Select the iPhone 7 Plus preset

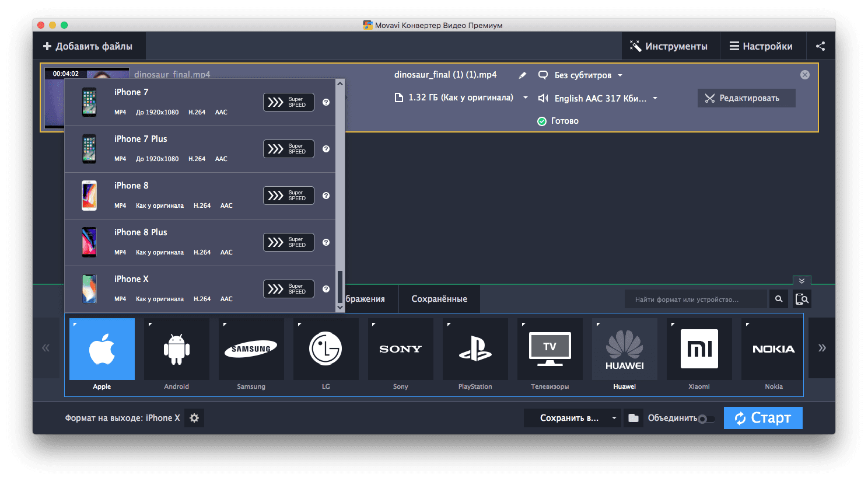[x=200, y=149]
